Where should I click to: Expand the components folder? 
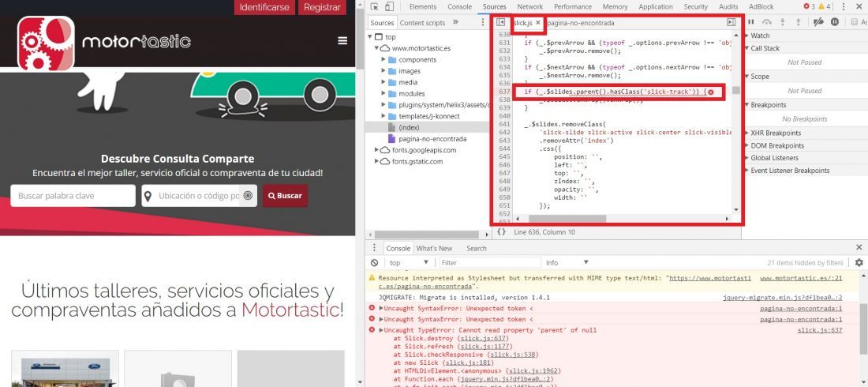(383, 60)
